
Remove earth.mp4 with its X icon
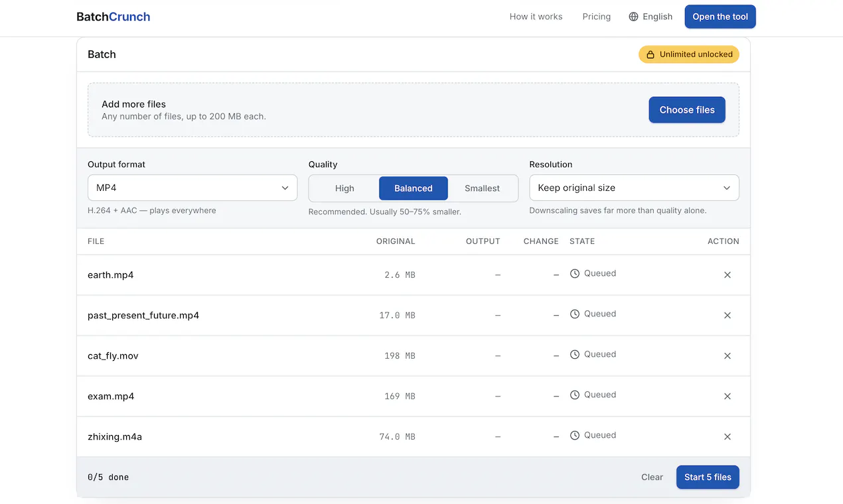tap(728, 275)
